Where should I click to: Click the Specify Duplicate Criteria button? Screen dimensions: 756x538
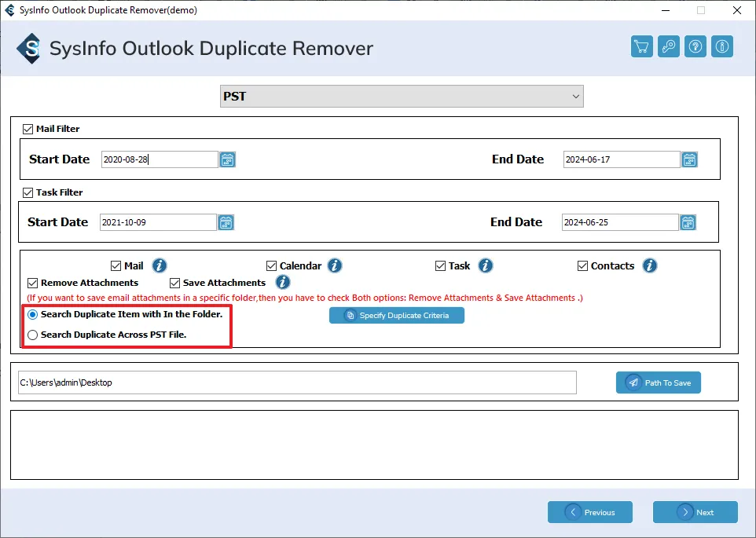click(397, 316)
